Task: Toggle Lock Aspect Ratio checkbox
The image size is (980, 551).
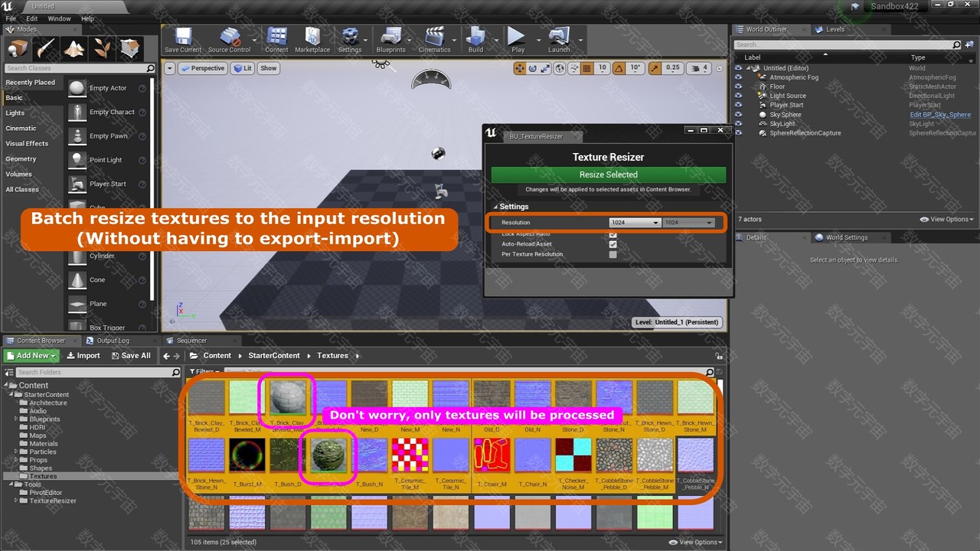Action: [x=612, y=234]
